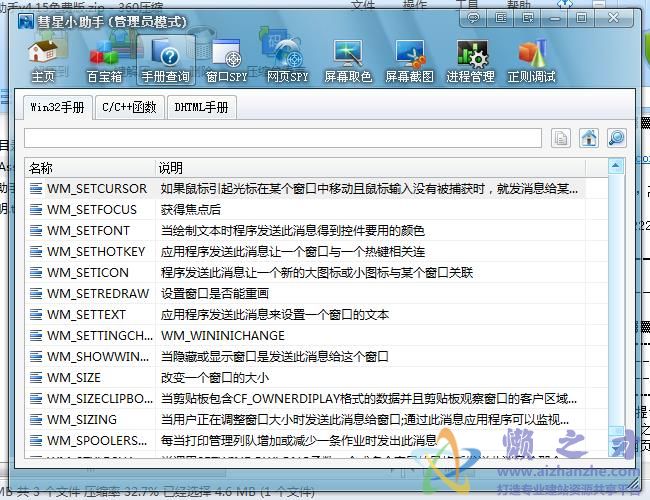Click the row icon for WM_SETFONT
650x500 pixels.
[x=36, y=231]
